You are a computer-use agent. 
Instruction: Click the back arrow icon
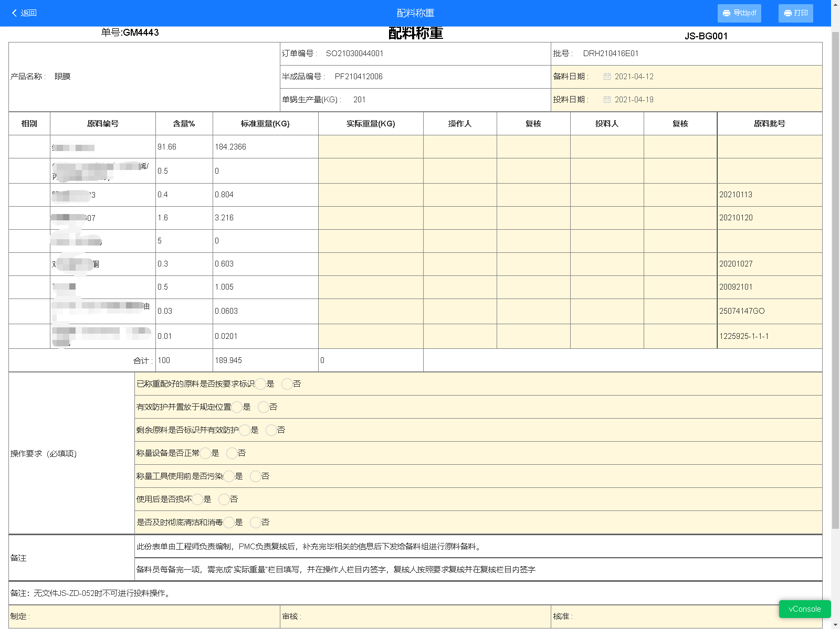pyautogui.click(x=15, y=13)
